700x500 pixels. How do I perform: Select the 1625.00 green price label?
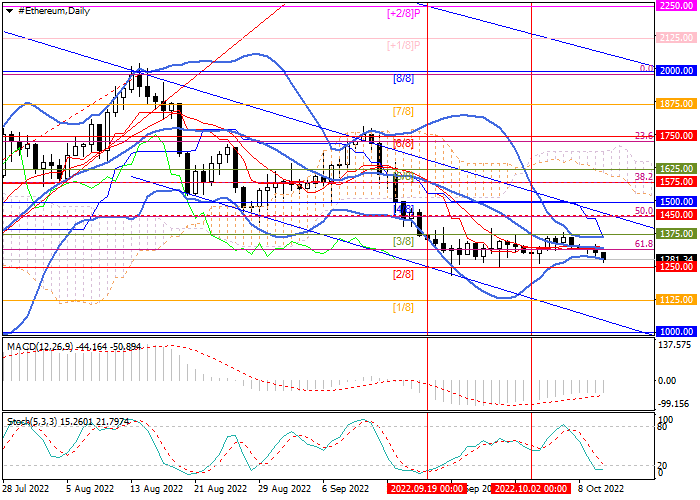(676, 169)
